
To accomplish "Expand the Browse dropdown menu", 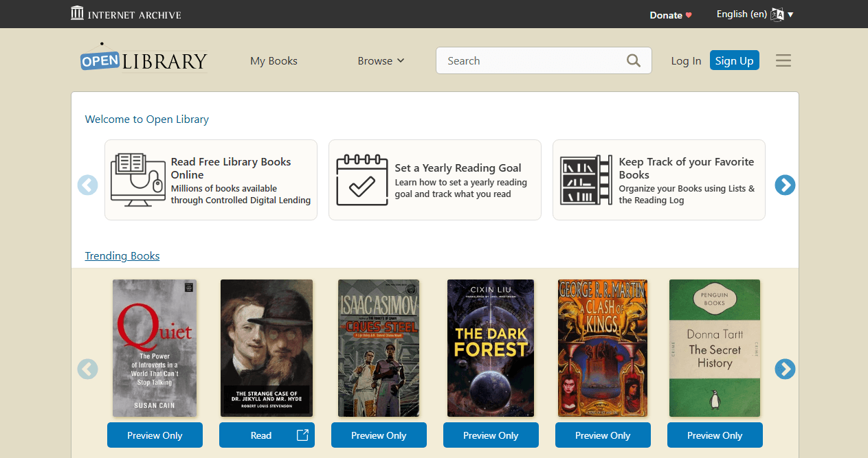I will click(381, 60).
